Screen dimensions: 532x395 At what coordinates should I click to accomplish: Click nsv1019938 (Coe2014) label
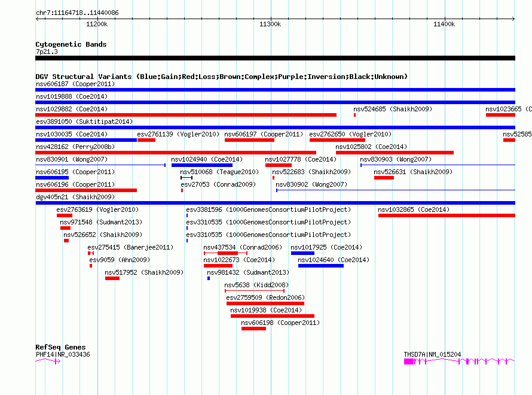[266, 310]
